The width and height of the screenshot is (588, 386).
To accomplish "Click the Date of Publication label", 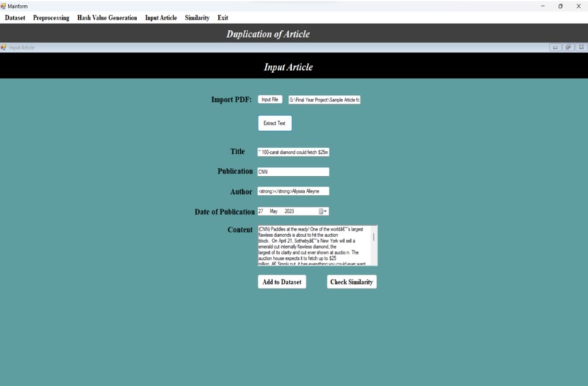I will tap(225, 212).
